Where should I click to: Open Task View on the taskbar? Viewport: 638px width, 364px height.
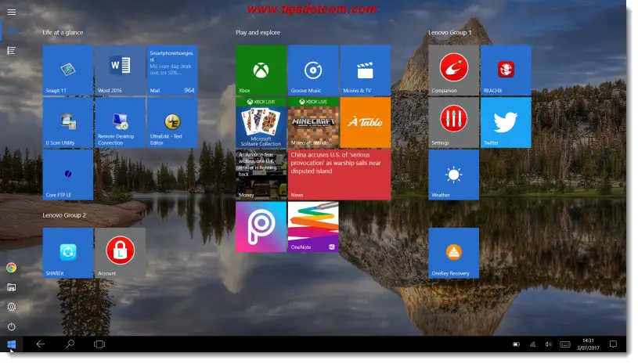[99, 344]
